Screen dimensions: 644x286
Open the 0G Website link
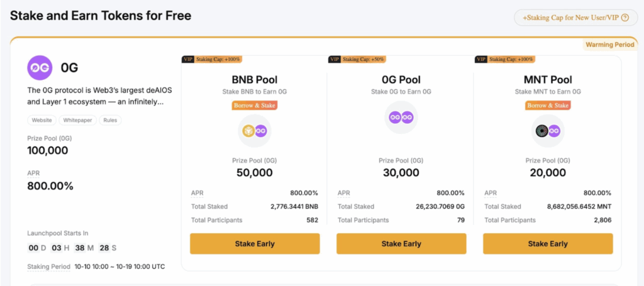[42, 120]
